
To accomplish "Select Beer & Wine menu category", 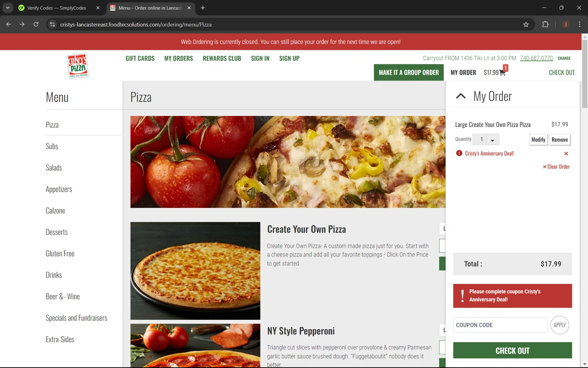I will [63, 297].
